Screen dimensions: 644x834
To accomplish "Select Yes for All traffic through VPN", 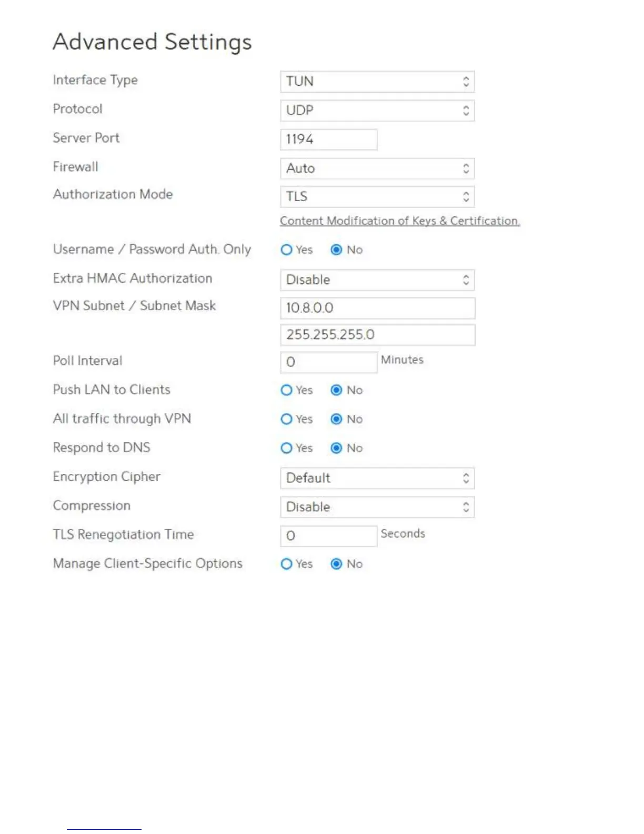I will click(x=286, y=419).
